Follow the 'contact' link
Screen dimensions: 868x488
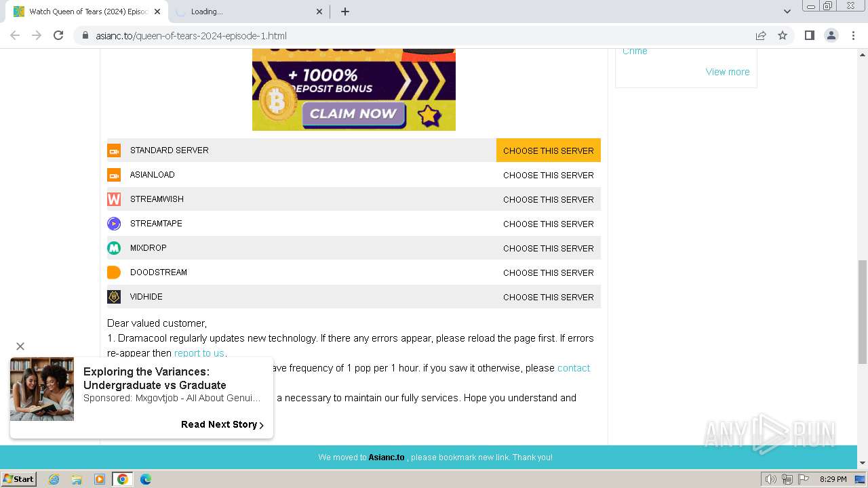pos(574,368)
